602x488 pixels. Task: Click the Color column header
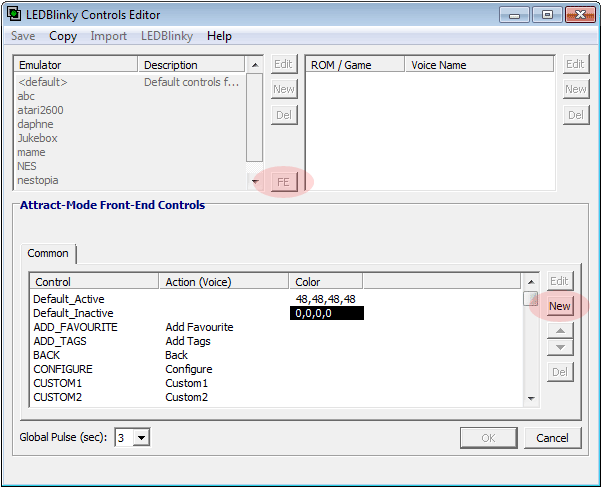point(326,282)
